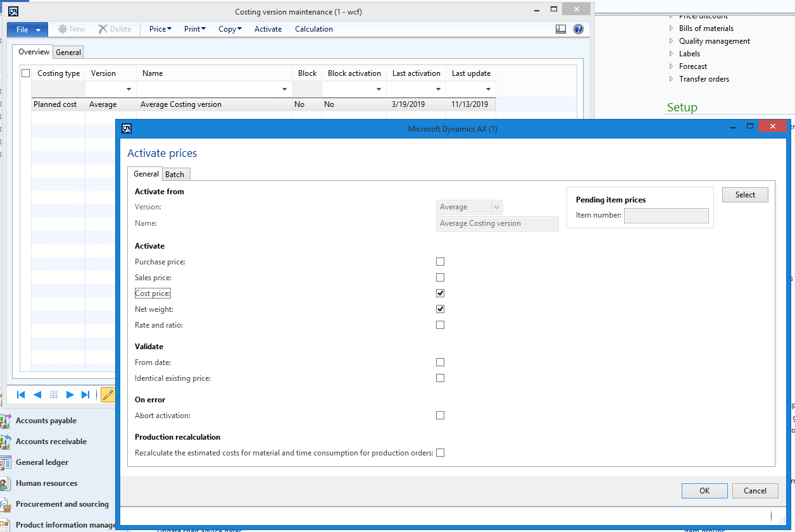Screen dimensions: 795x532
Task: Click the greyed Delete X icon
Action: pos(103,29)
